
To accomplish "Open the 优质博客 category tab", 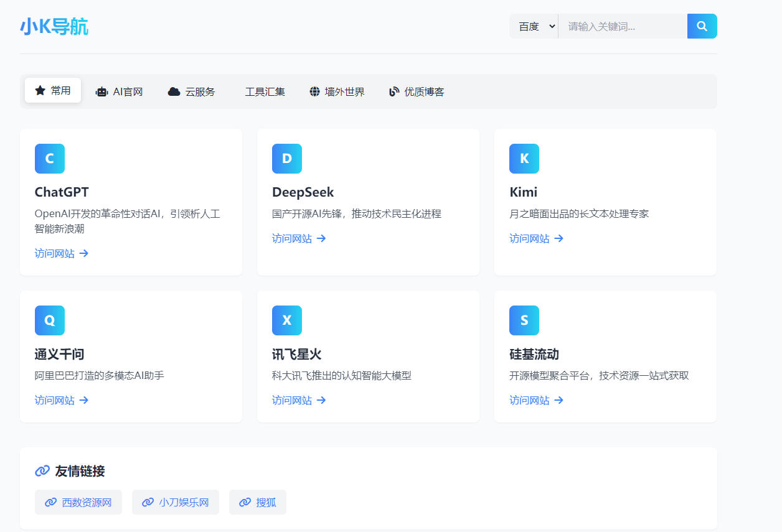I will [x=416, y=91].
